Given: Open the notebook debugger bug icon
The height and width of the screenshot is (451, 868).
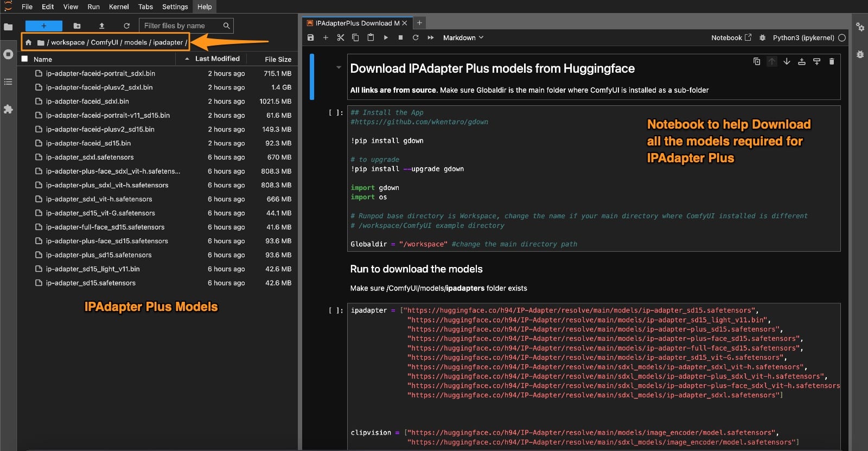Looking at the screenshot, I should pyautogui.click(x=762, y=37).
